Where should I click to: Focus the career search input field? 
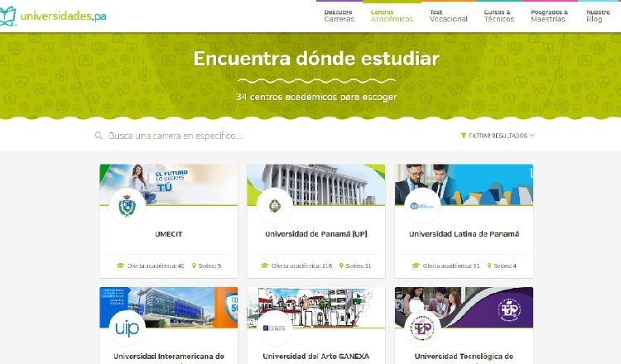tap(277, 136)
